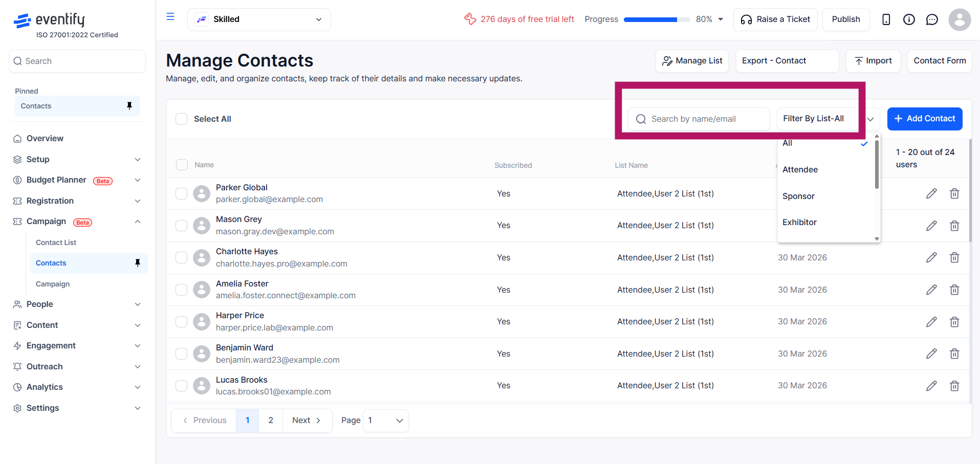The image size is (980, 464).
Task: Tick the Name column header checkbox
Action: pyautogui.click(x=182, y=165)
